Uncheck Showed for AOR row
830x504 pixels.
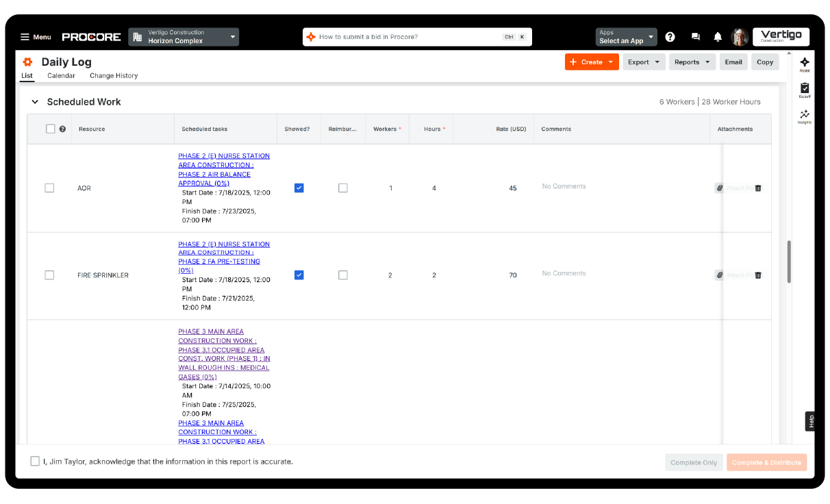pos(299,188)
